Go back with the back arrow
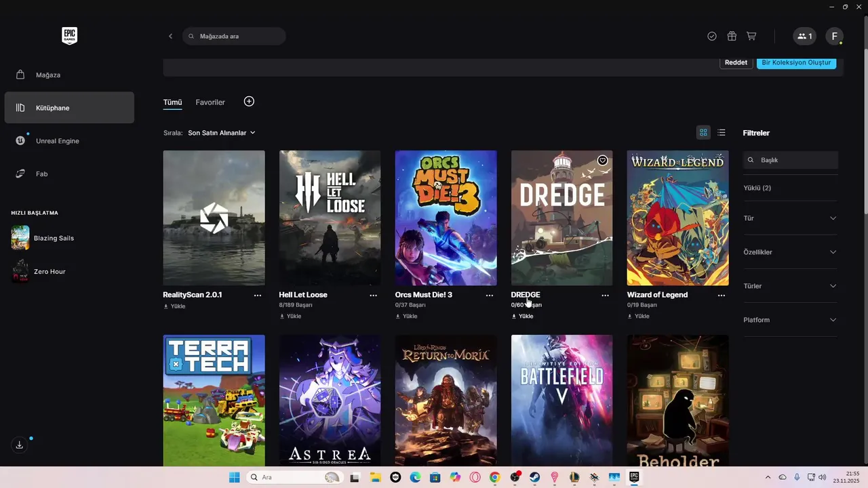The width and height of the screenshot is (868, 488). pyautogui.click(x=170, y=36)
